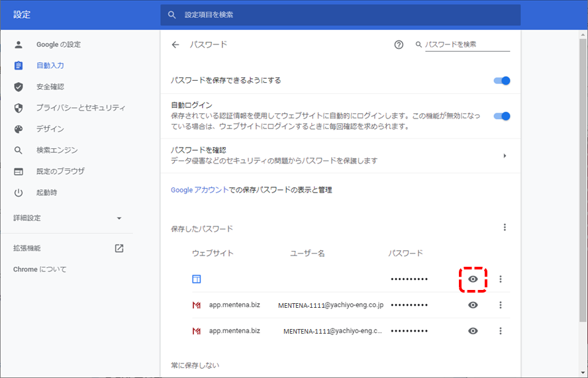Click the back arrow beside パスワード heading
This screenshot has height=378, width=588.
[x=175, y=45]
